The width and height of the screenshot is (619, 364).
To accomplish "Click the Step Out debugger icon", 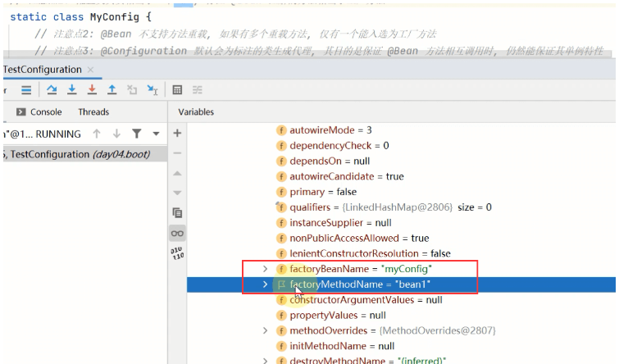I will (x=112, y=89).
